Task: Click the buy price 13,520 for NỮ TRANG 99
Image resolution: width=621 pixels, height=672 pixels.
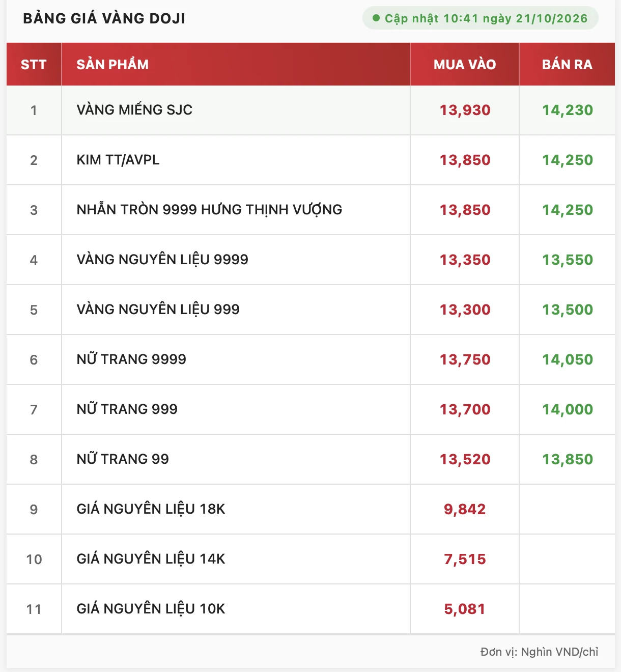Action: 465,460
